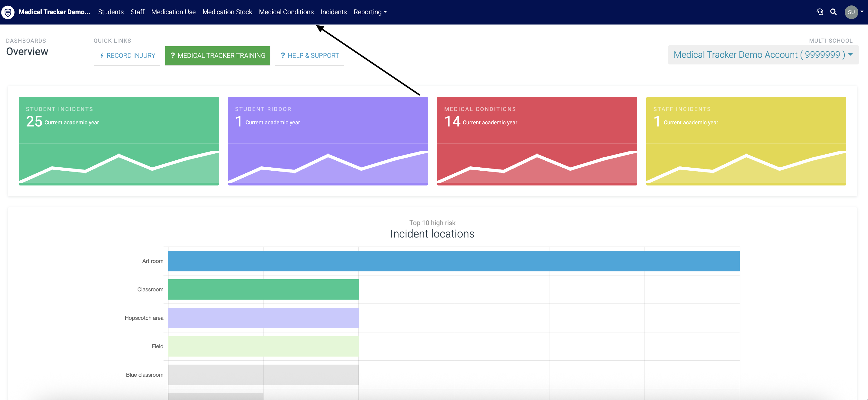The image size is (868, 400).
Task: Open the green Student Incidents card
Action: pyautogui.click(x=119, y=141)
